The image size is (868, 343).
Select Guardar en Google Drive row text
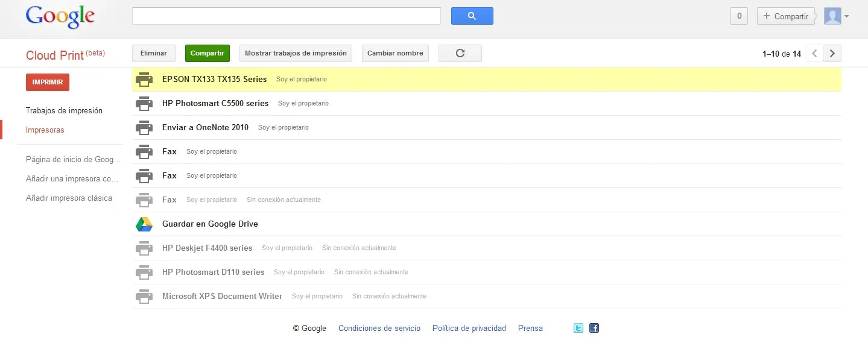click(x=210, y=224)
